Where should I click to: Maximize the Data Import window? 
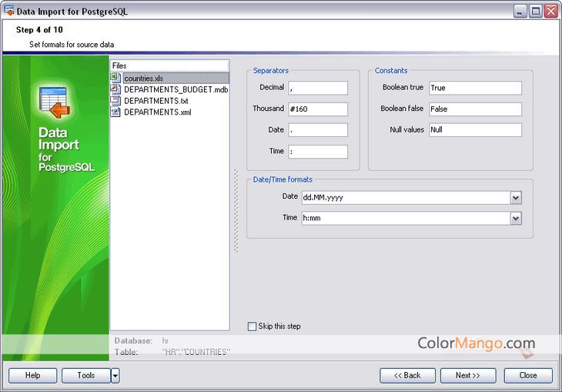point(536,11)
